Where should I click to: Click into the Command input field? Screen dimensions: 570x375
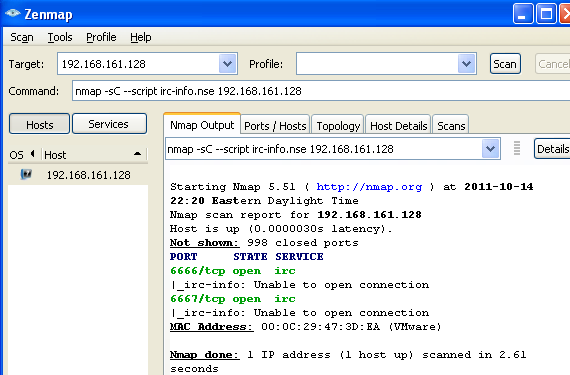[x=321, y=91]
